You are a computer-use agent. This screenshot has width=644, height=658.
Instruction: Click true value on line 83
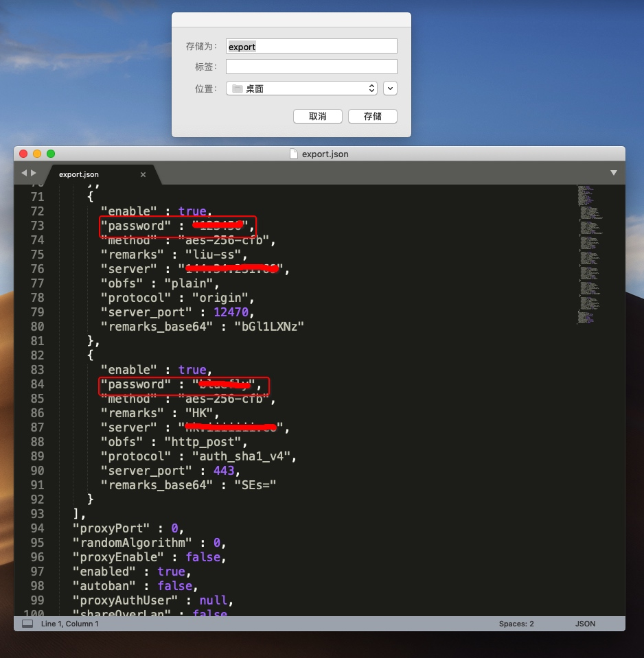(192, 370)
